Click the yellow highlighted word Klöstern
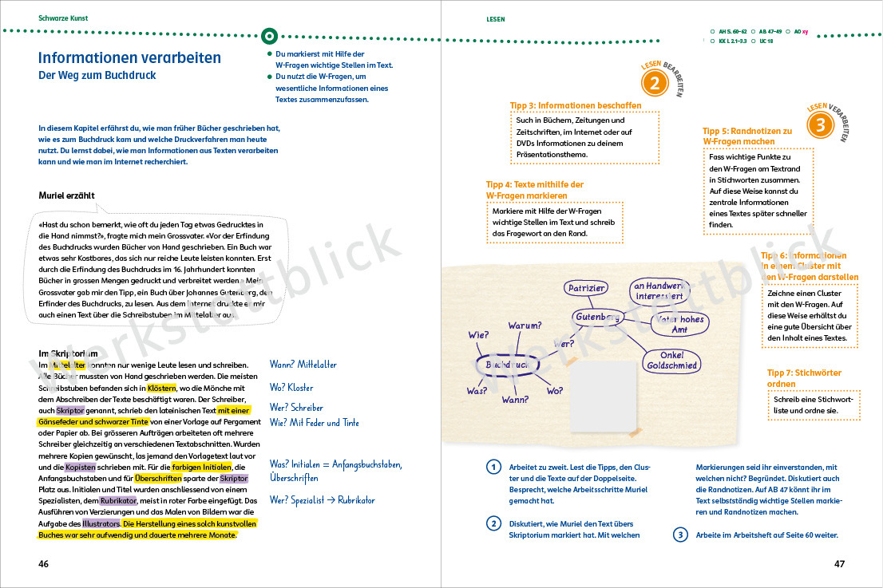Viewport: 883px width, 588px height. tap(162, 387)
